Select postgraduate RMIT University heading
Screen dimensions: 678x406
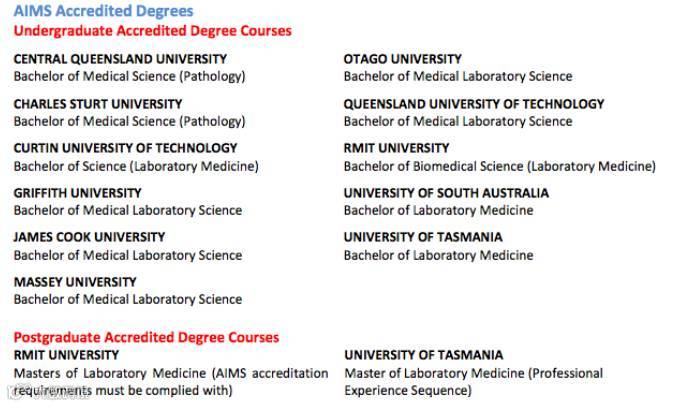pyautogui.click(x=66, y=355)
